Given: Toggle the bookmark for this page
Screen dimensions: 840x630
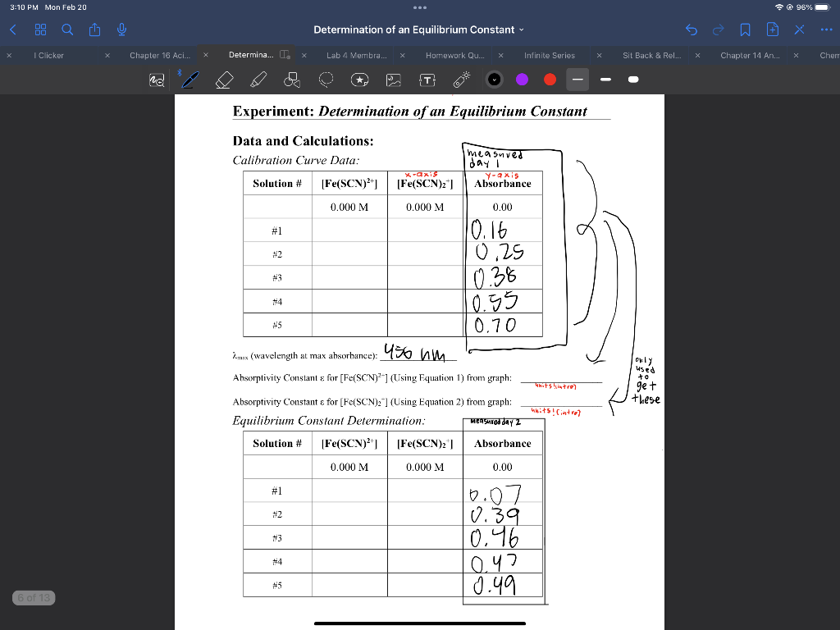Looking at the screenshot, I should click(x=746, y=30).
